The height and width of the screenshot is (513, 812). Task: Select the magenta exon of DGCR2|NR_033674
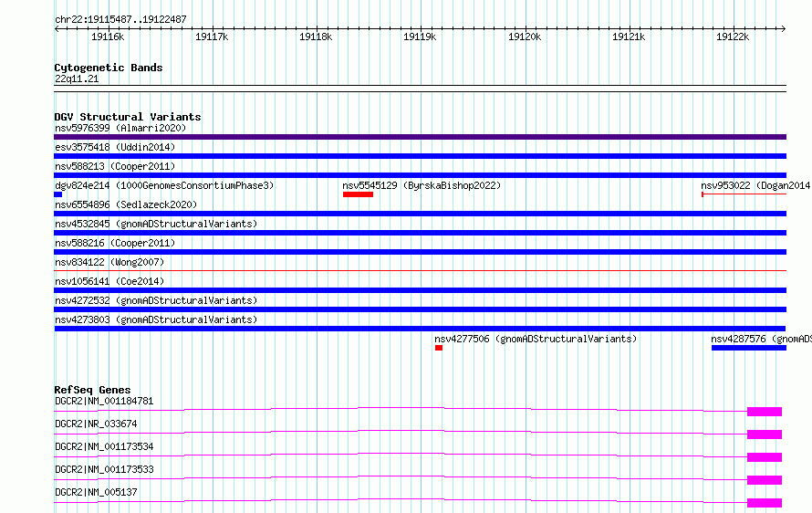click(x=765, y=434)
